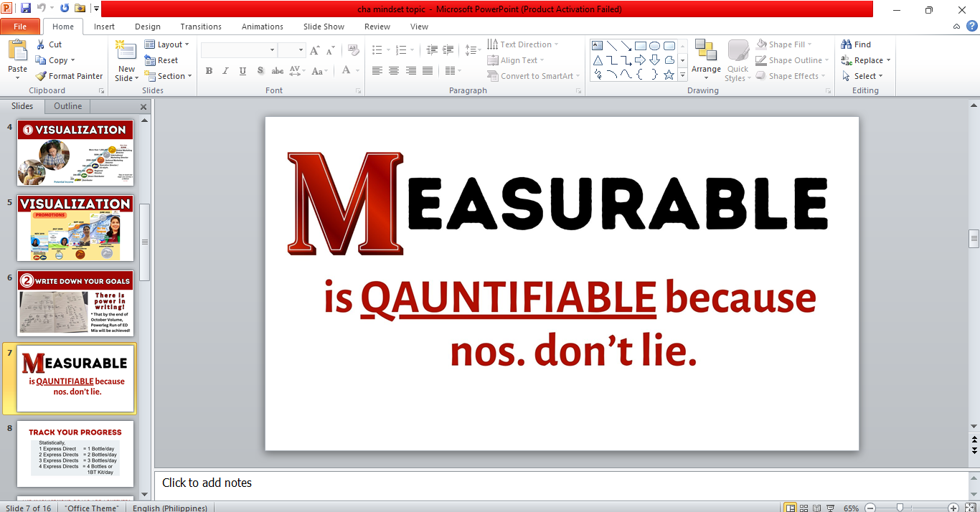Switch to the Insert ribbon tab
Screen dimensions: 980x512
pos(104,27)
